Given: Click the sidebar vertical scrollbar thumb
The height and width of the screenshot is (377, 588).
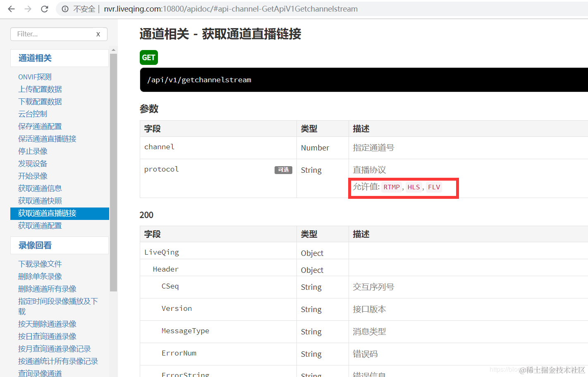Looking at the screenshot, I should tap(113, 172).
